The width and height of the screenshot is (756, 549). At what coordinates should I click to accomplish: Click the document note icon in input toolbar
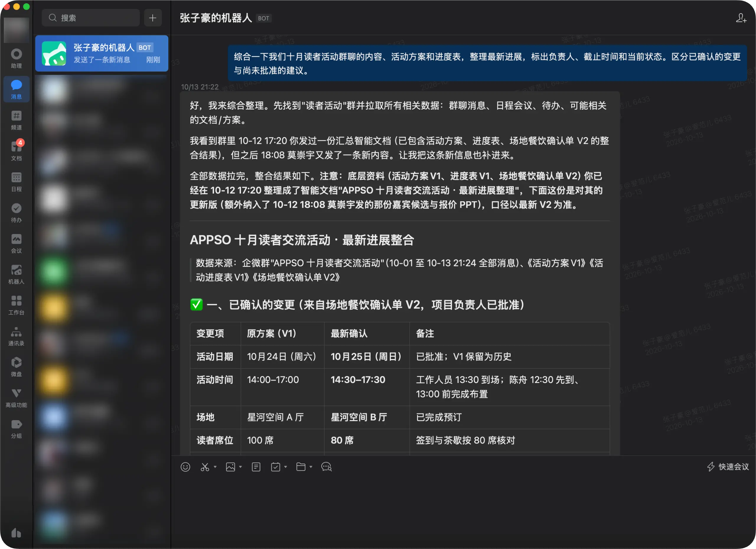pyautogui.click(x=256, y=467)
